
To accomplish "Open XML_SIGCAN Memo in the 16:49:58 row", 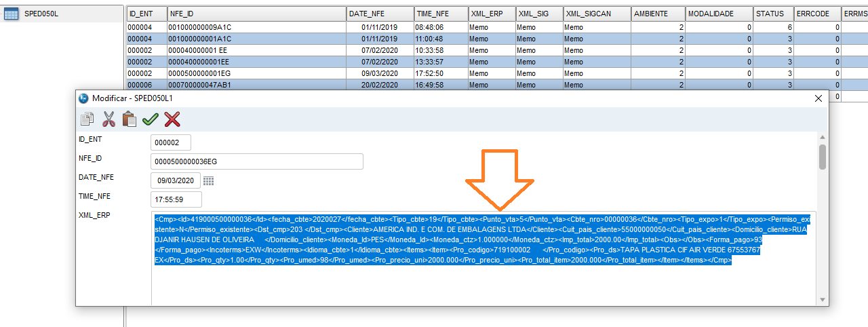I will pyautogui.click(x=597, y=85).
